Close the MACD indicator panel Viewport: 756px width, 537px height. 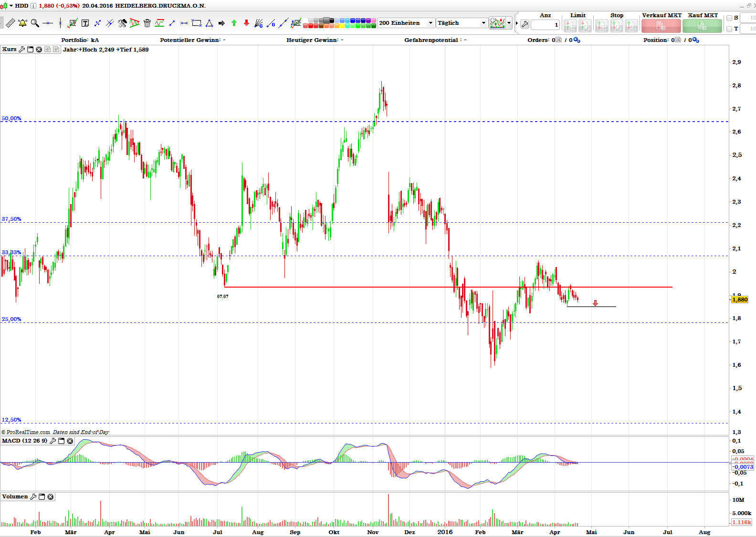(x=70, y=441)
